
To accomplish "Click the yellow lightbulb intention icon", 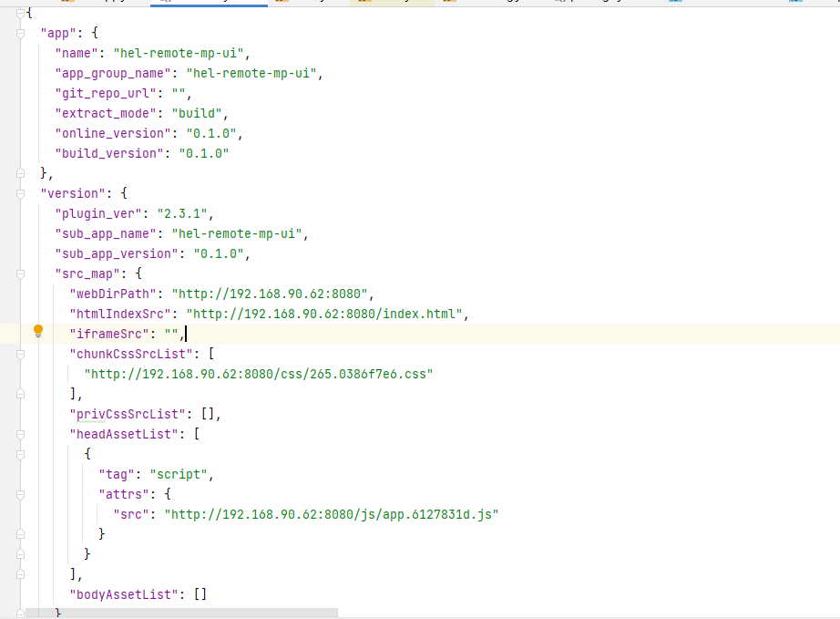I will coord(37,332).
